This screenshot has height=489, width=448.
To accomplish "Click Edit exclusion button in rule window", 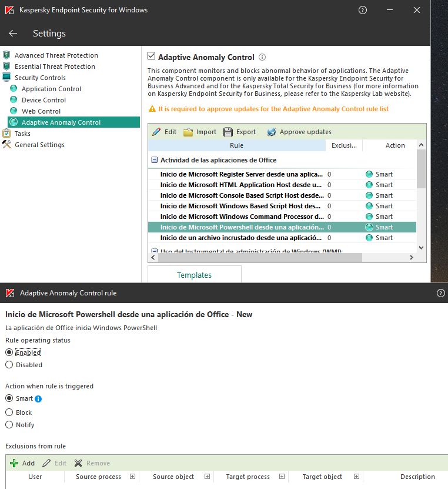I will pyautogui.click(x=55, y=463).
